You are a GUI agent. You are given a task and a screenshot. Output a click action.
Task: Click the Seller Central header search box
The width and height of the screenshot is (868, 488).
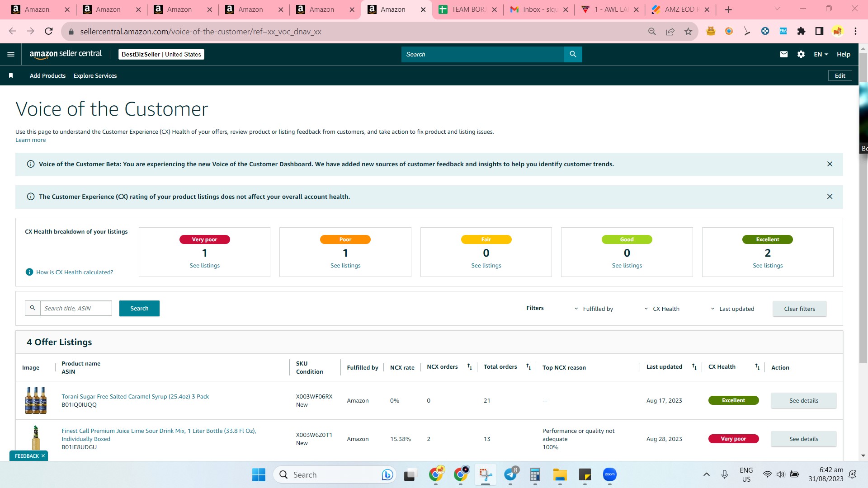tap(483, 54)
